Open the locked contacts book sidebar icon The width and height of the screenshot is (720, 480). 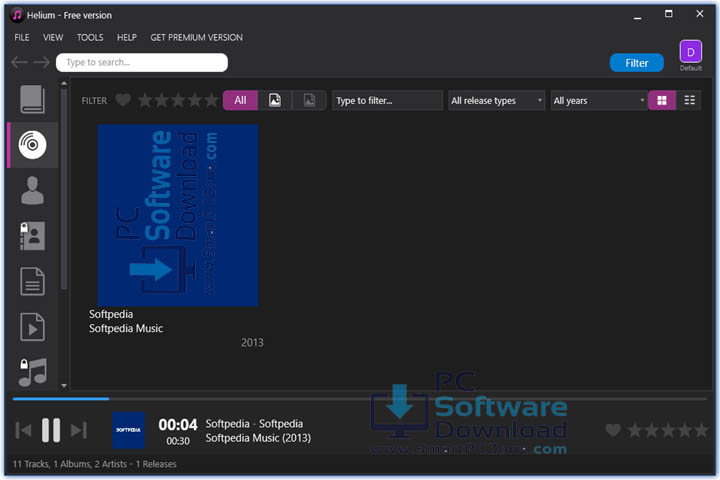point(32,236)
